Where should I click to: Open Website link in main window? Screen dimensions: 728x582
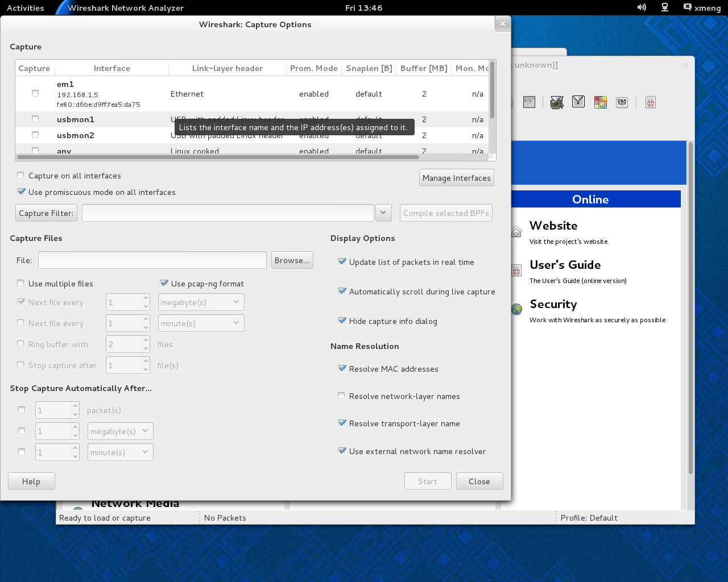[553, 226]
